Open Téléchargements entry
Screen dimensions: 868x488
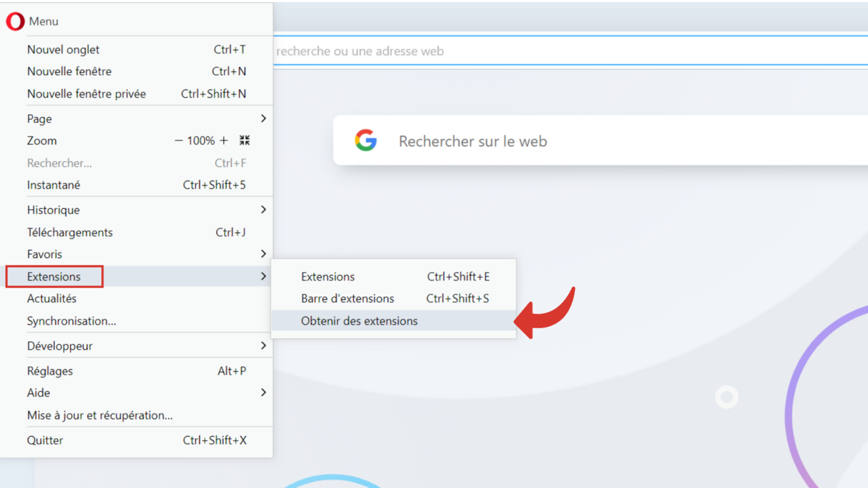pos(137,232)
